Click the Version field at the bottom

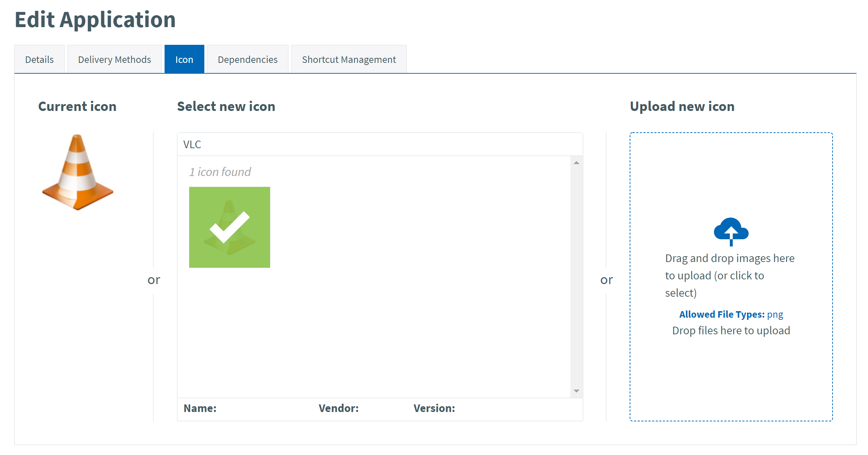(x=434, y=408)
